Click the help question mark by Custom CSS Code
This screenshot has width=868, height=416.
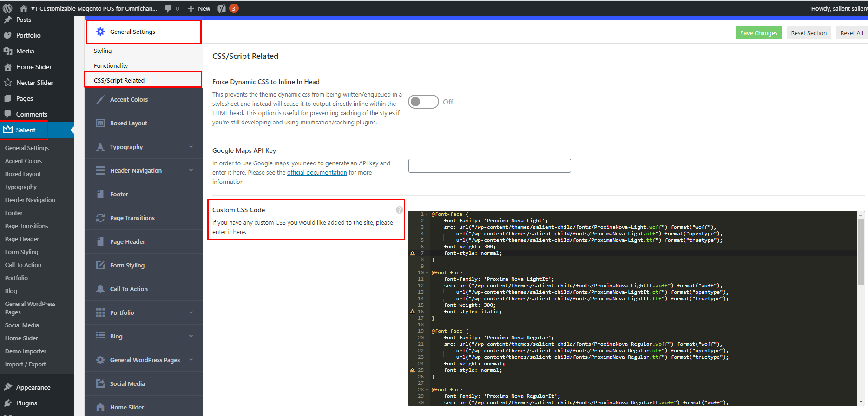(x=400, y=210)
